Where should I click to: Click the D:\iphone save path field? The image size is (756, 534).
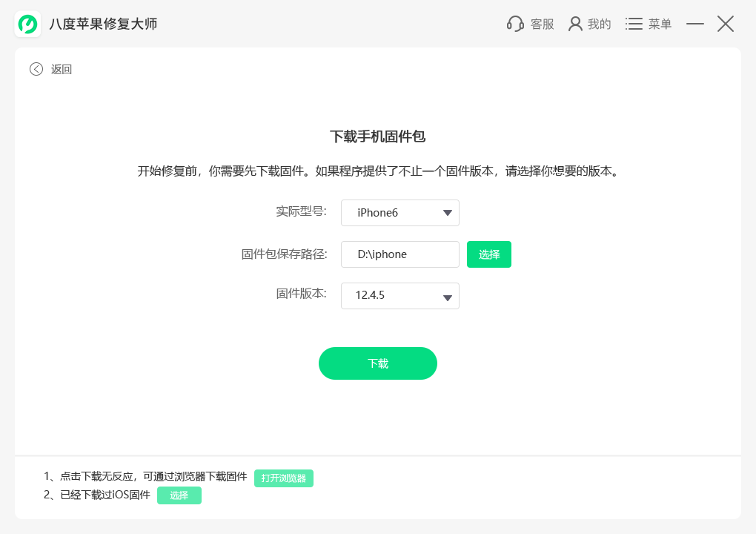coord(399,254)
